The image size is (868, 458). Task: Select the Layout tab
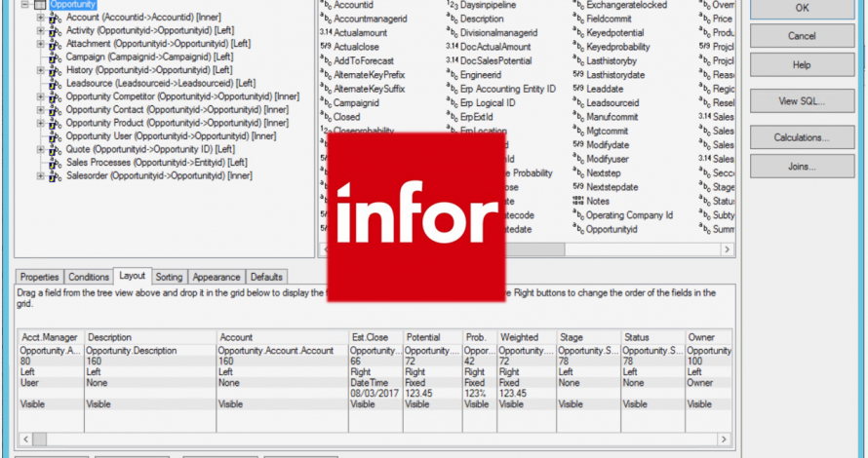(133, 276)
